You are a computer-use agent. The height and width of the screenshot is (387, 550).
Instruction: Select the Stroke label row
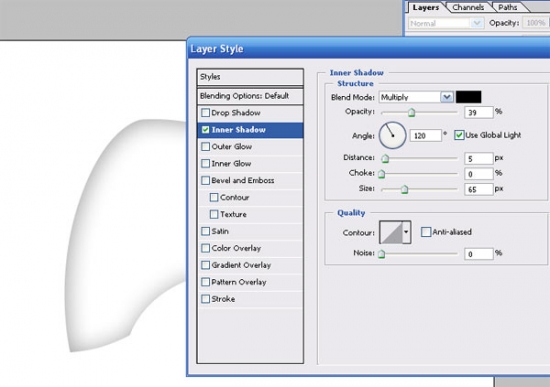(x=223, y=299)
